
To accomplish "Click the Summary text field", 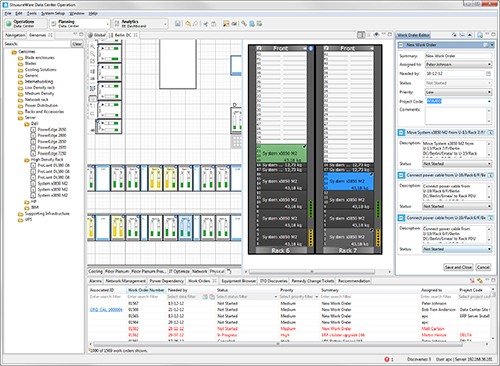I will [x=458, y=56].
